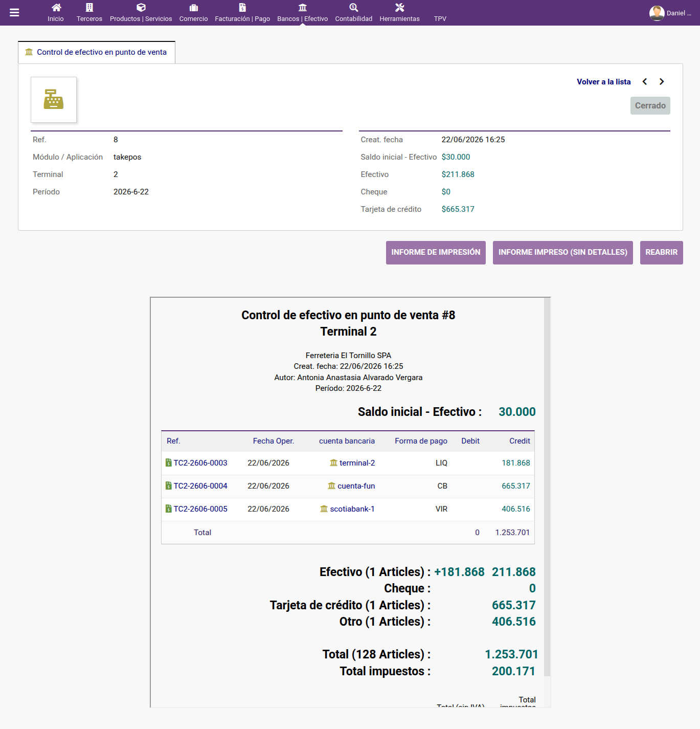
Task: Go to next record arrow
Action: pos(662,82)
